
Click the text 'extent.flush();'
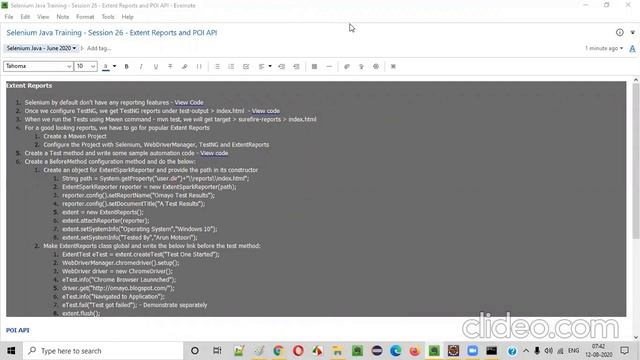pos(81,313)
